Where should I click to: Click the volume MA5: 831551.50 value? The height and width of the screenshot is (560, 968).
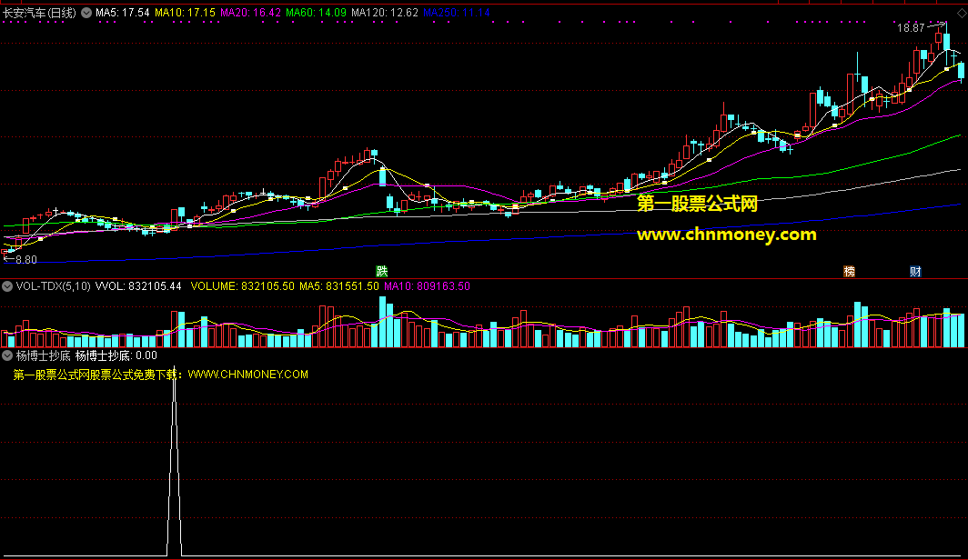tap(339, 286)
